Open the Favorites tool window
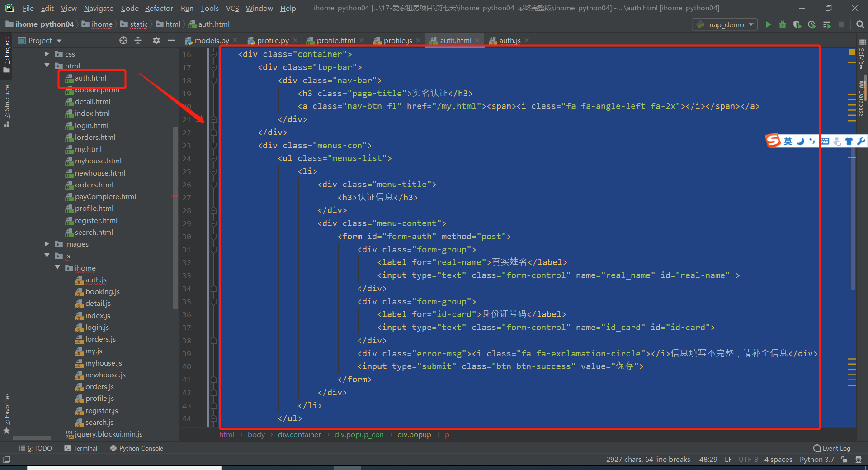Screen dimensions: 868x470 click(x=6, y=413)
